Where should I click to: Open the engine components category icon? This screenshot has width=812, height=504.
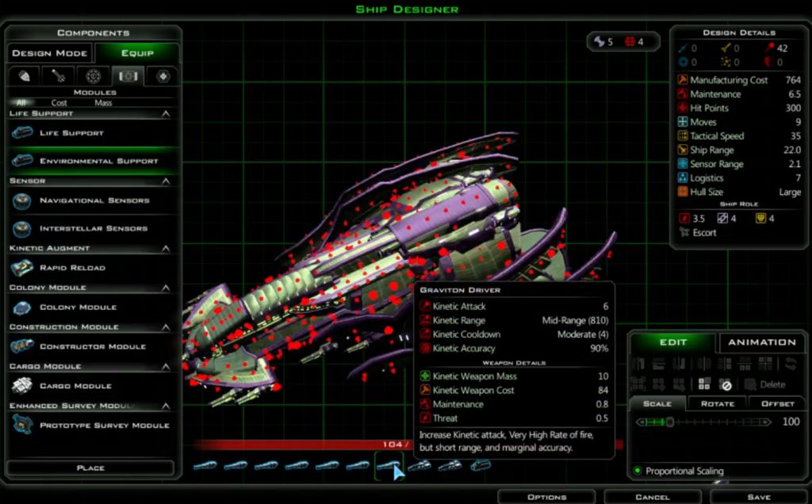93,76
